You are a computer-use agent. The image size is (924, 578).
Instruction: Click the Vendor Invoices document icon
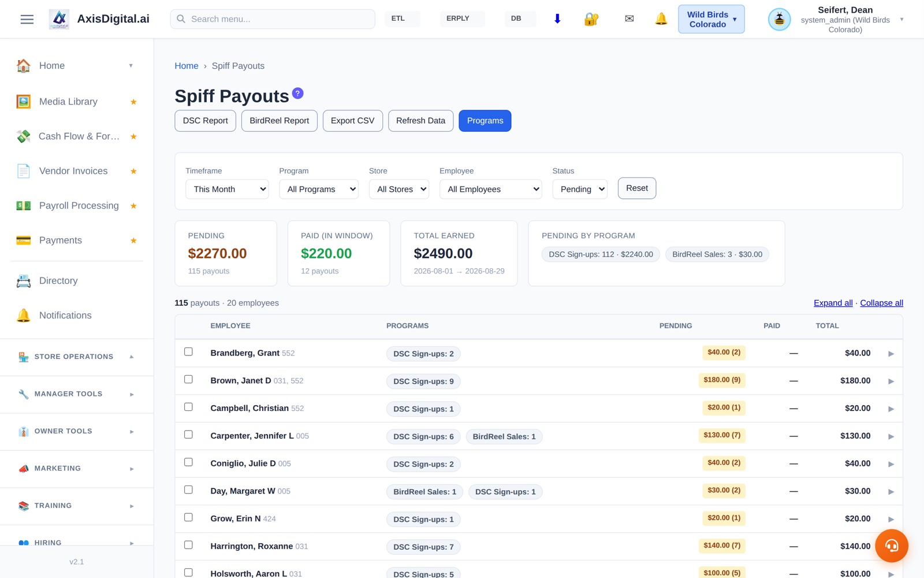point(24,171)
